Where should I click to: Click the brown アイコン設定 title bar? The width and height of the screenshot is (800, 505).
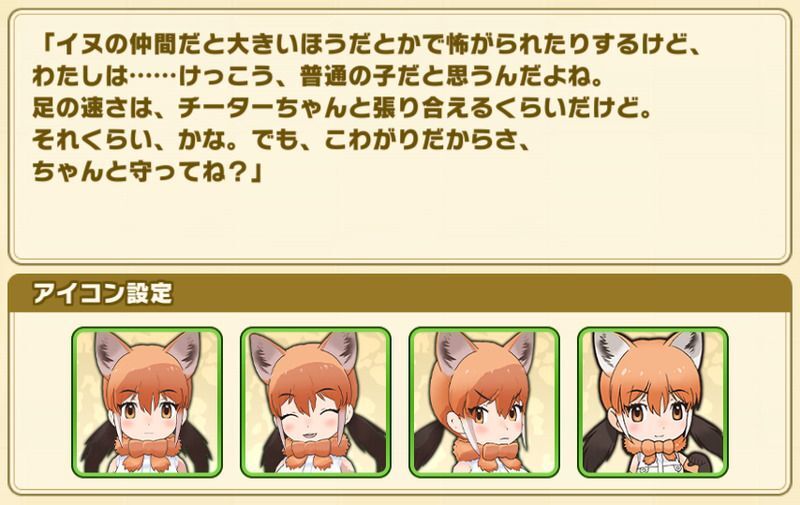tap(399, 293)
